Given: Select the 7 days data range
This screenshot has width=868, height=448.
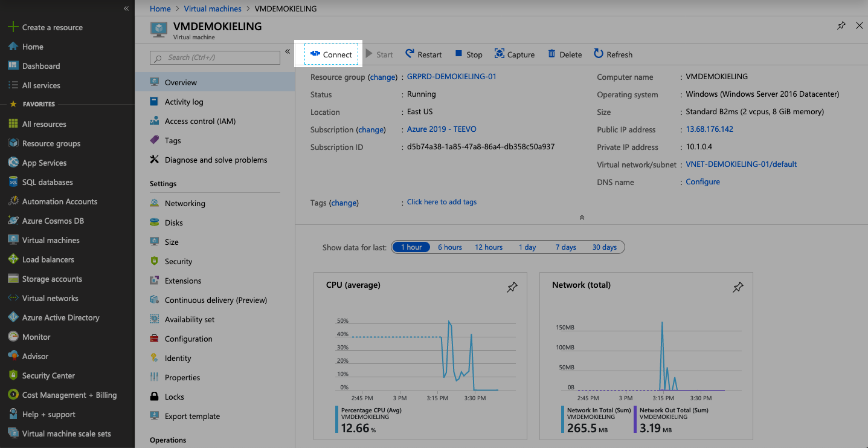Looking at the screenshot, I should (566, 247).
